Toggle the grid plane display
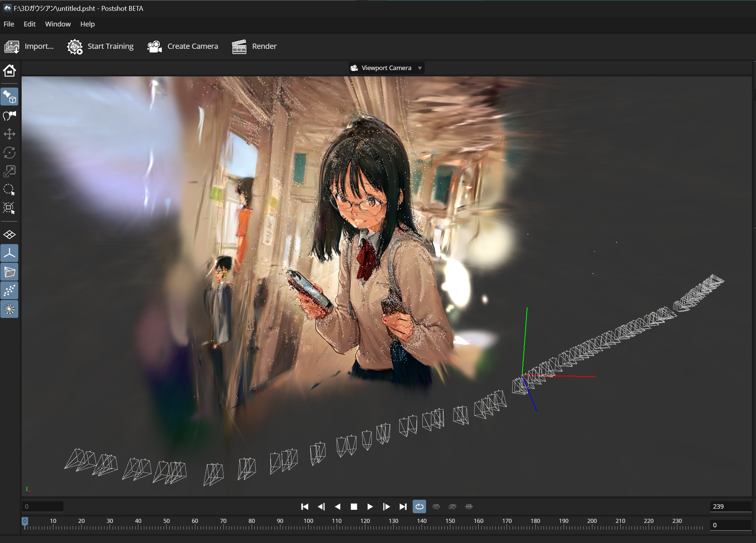The width and height of the screenshot is (756, 543). (x=9, y=235)
